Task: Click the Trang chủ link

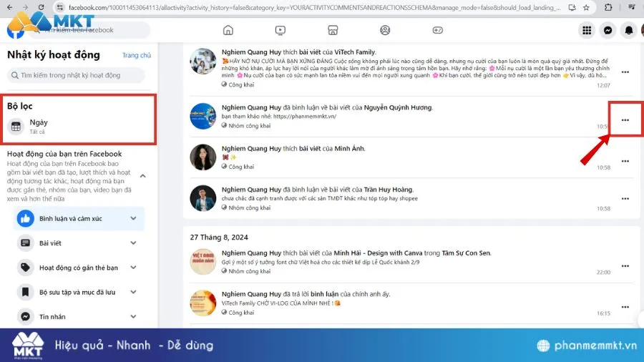Action: click(x=137, y=55)
